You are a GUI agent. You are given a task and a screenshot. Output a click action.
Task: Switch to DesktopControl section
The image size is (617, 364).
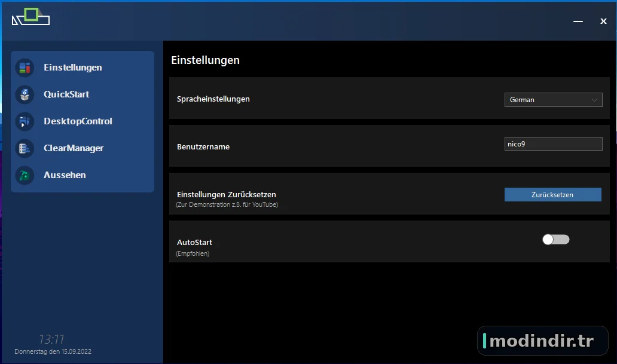[78, 121]
